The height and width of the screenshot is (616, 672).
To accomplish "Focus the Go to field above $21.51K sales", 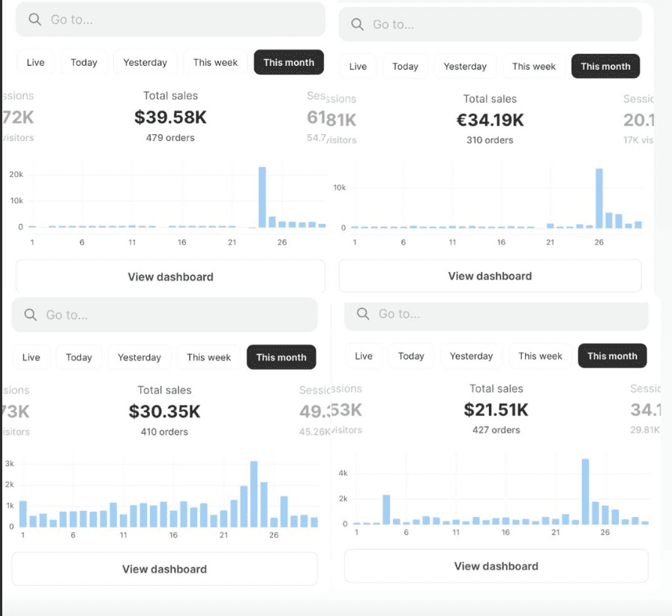I will [496, 315].
